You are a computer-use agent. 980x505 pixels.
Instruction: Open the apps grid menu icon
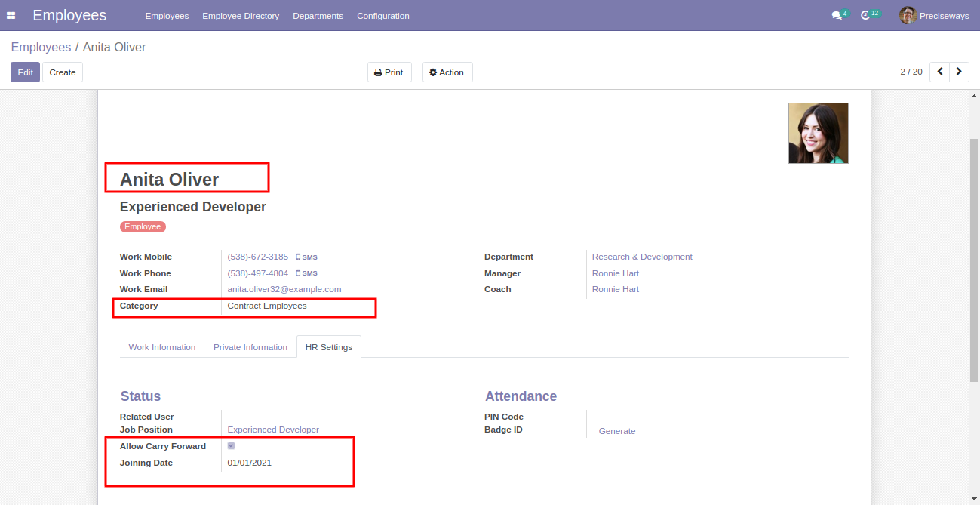coord(11,16)
